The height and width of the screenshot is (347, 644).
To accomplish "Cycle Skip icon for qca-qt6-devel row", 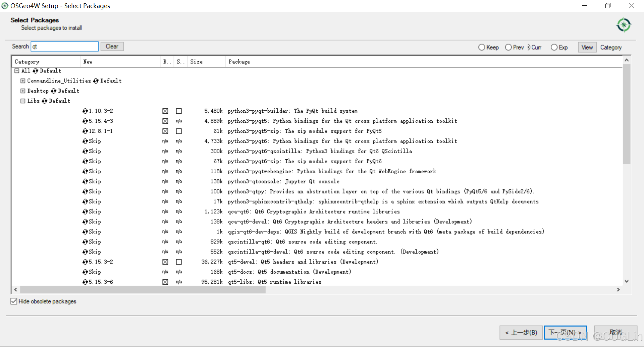I will click(85, 222).
